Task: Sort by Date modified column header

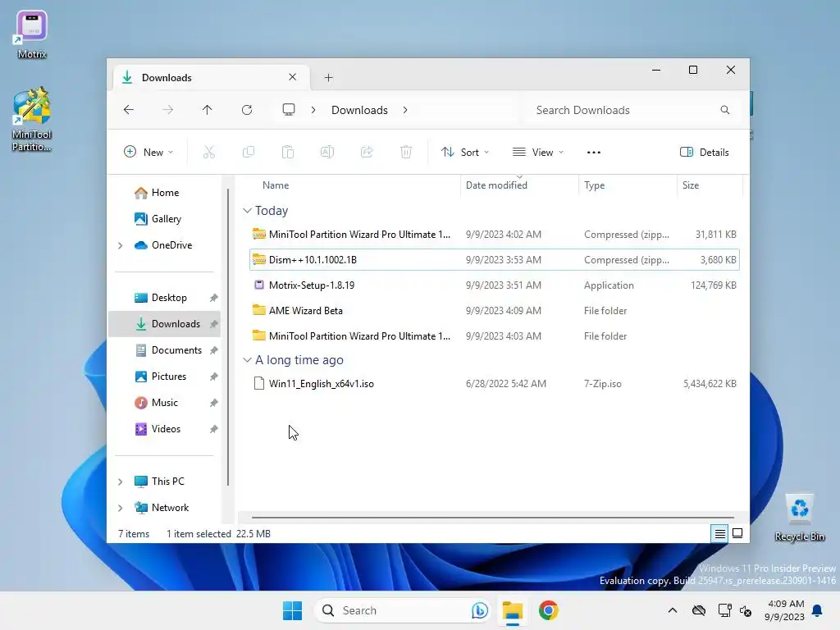Action: 519,185
